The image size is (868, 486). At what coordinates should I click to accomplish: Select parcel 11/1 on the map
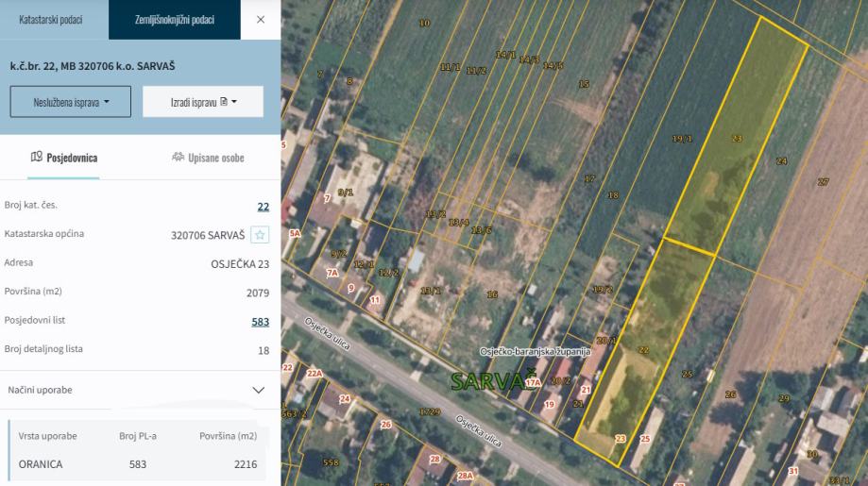click(x=450, y=67)
